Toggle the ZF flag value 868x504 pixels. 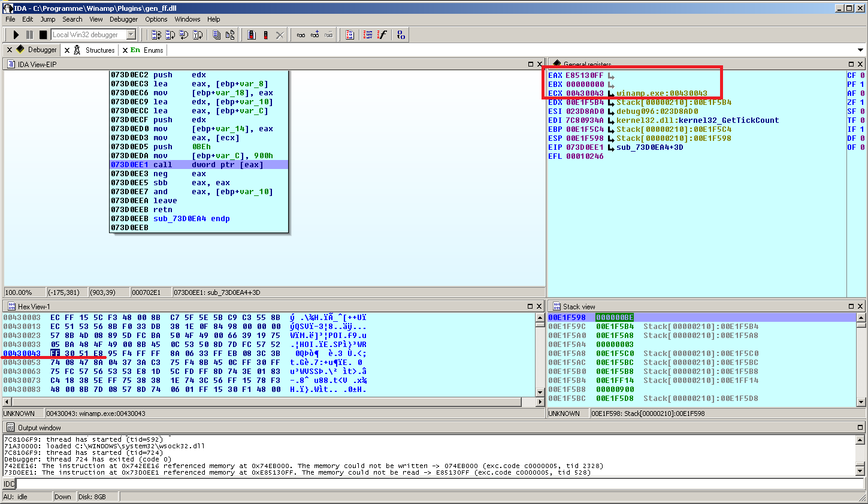point(862,102)
